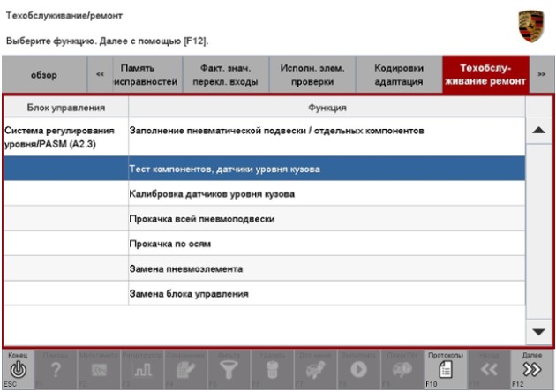Click the Конец power icon (ESC)
Image resolution: width=556 pixels, height=392 pixels.
click(x=19, y=371)
